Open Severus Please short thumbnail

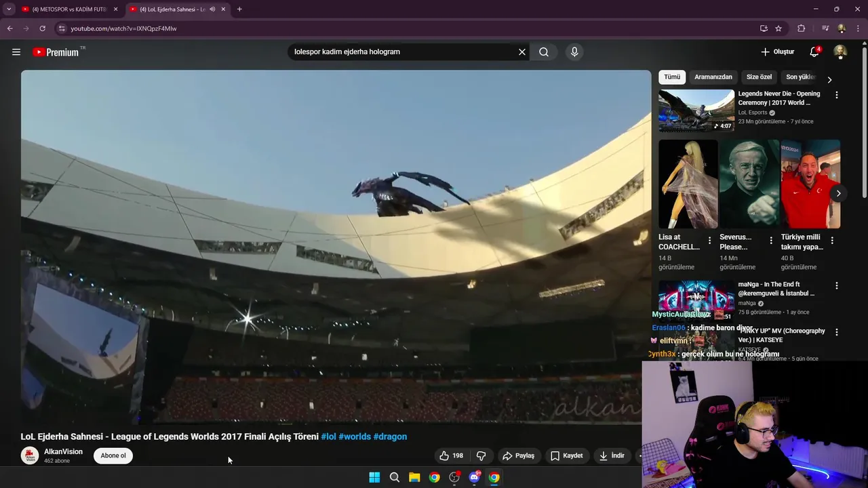[x=749, y=184]
